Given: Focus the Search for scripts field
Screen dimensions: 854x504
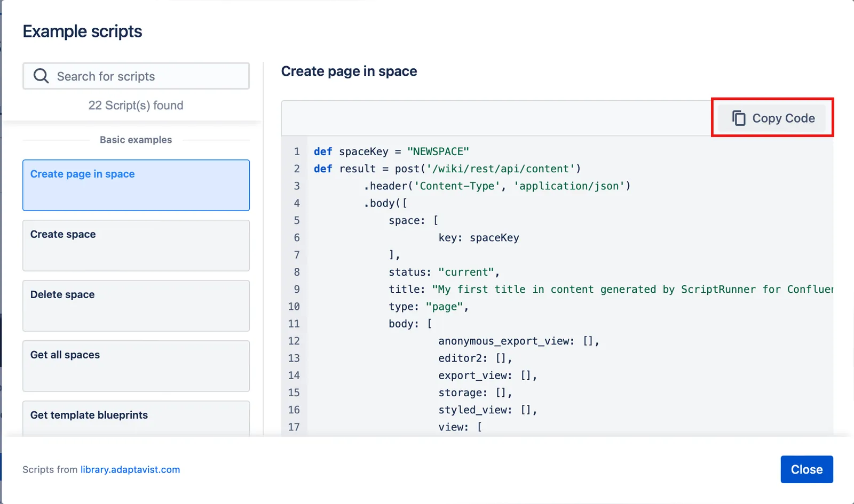Looking at the screenshot, I should [136, 76].
